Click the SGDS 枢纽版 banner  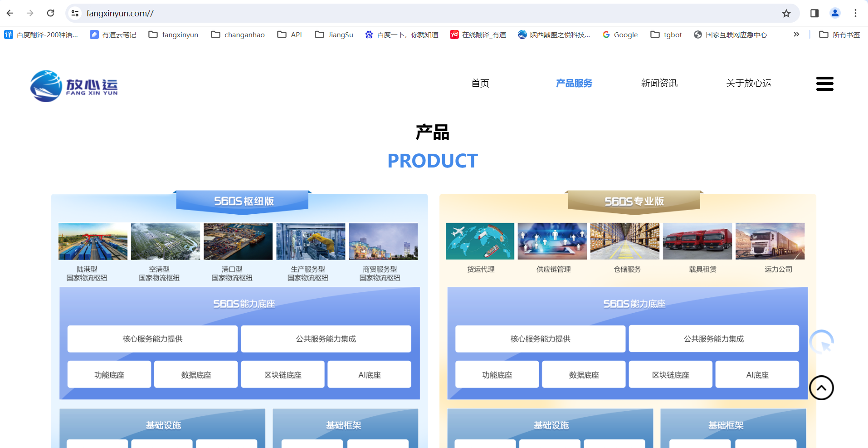point(243,202)
